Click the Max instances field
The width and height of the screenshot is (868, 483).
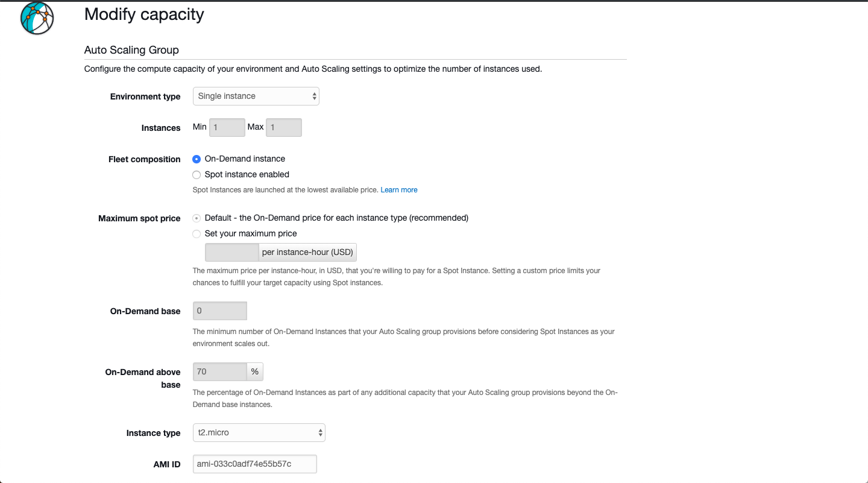click(283, 128)
